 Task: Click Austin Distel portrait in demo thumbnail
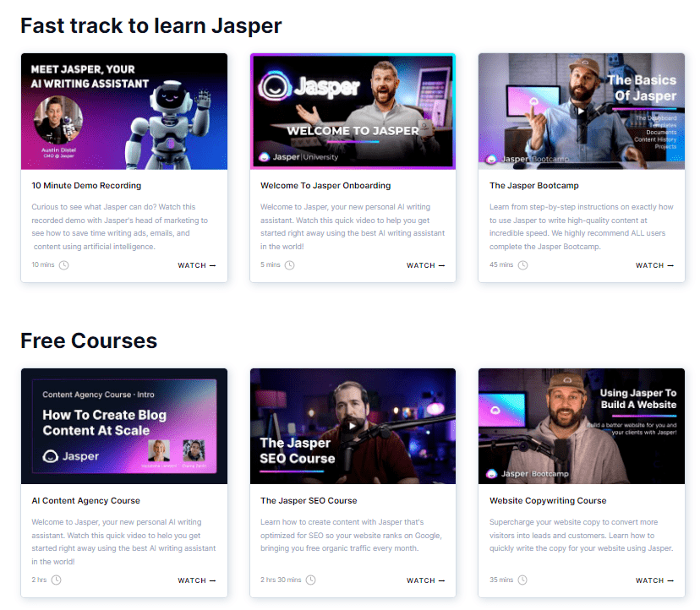(58, 120)
